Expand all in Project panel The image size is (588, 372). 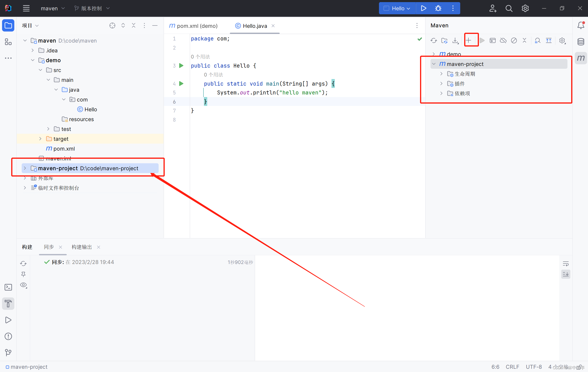click(123, 25)
